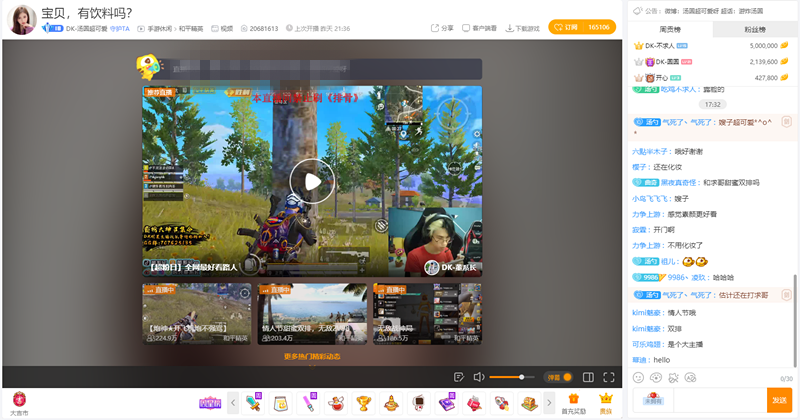Viewport: 800px width, 420px height.
Task: Open the 和平精英 game category link
Action: click(x=191, y=29)
